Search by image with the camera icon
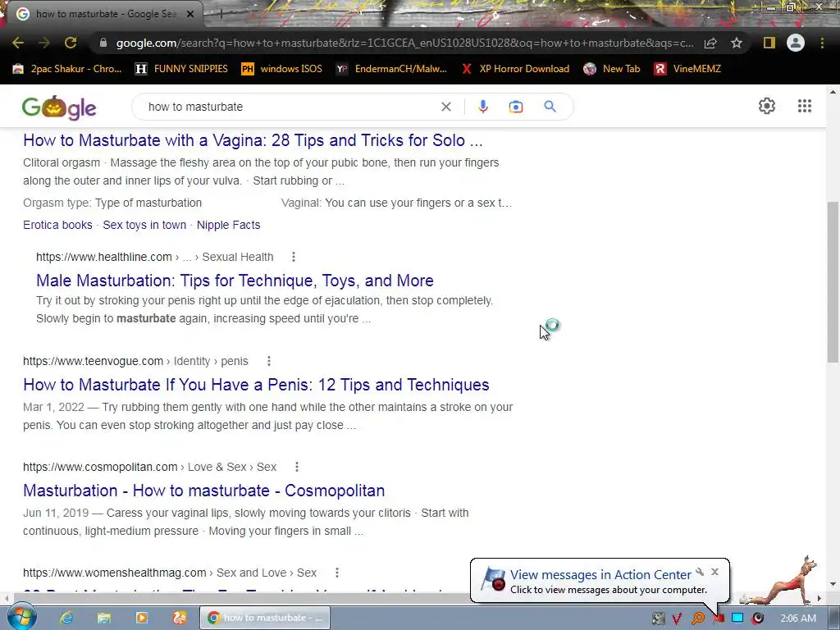 click(x=516, y=107)
